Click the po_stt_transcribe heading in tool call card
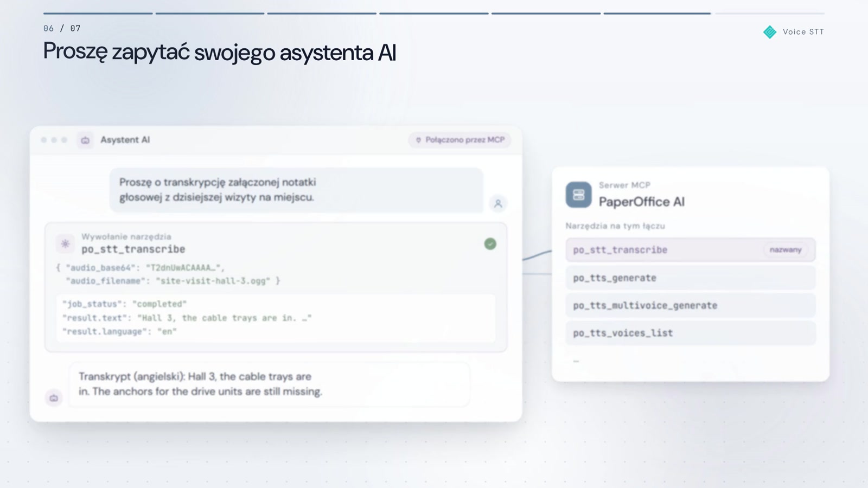Image resolution: width=868 pixels, height=488 pixels. pos(133,249)
